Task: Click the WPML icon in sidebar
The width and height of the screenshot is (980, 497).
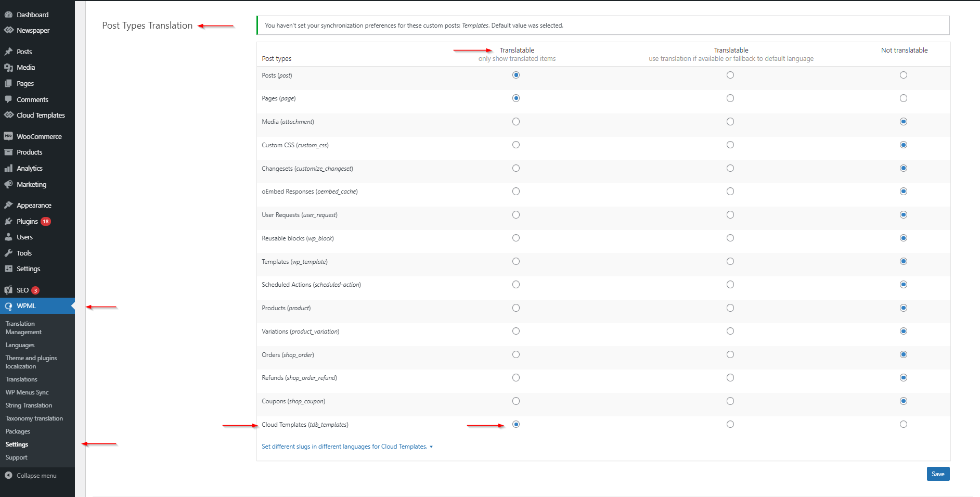Action: click(x=8, y=306)
